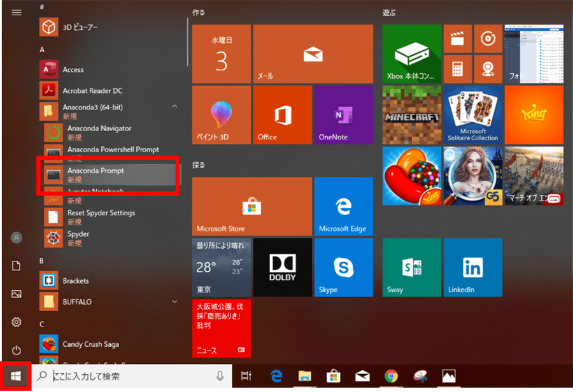Open the Movies & TV clapperboard tile
Image resolution: width=573 pixels, height=392 pixels.
tap(458, 39)
